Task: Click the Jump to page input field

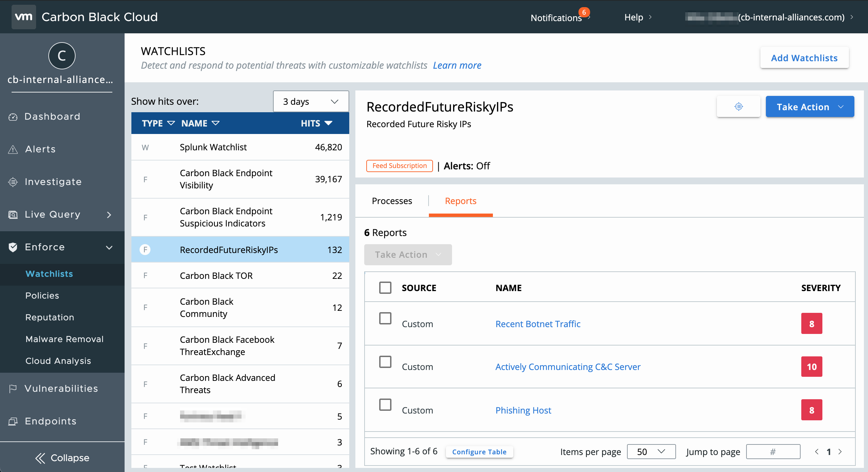Action: click(773, 452)
